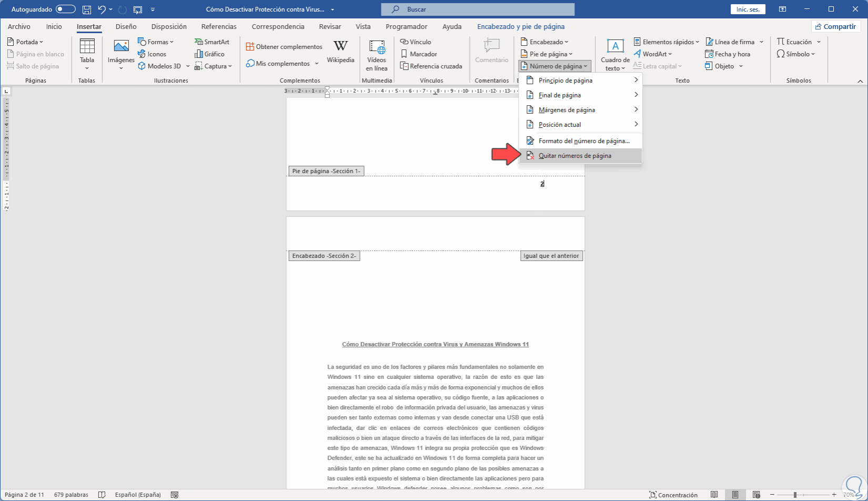868x501 pixels.
Task: Select Quitar números de página
Action: click(x=580, y=156)
